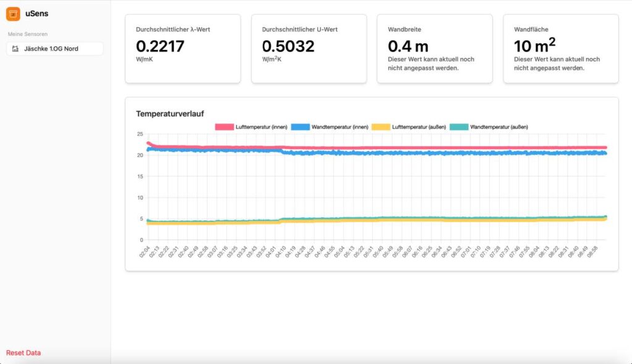Click the Temperaturverlauf chart heading
632x364 pixels.
point(170,114)
